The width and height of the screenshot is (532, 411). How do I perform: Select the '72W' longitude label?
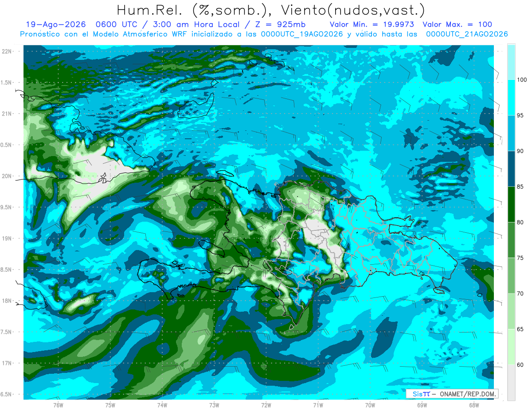click(x=266, y=405)
